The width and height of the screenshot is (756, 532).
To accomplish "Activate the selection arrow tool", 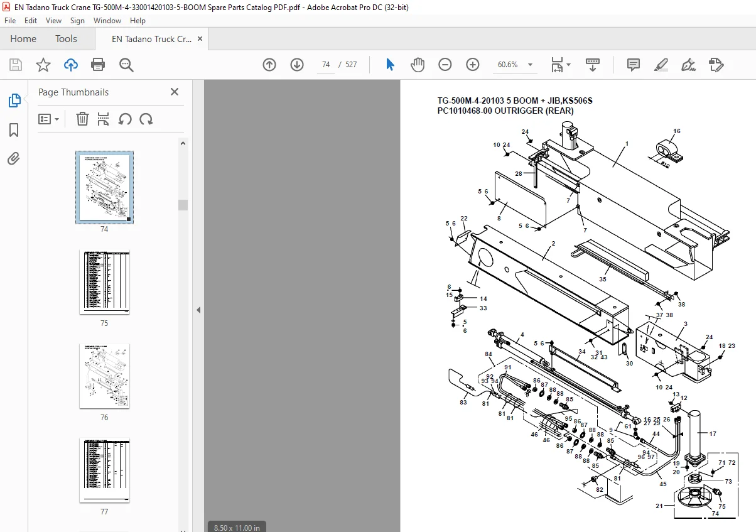I will click(390, 65).
